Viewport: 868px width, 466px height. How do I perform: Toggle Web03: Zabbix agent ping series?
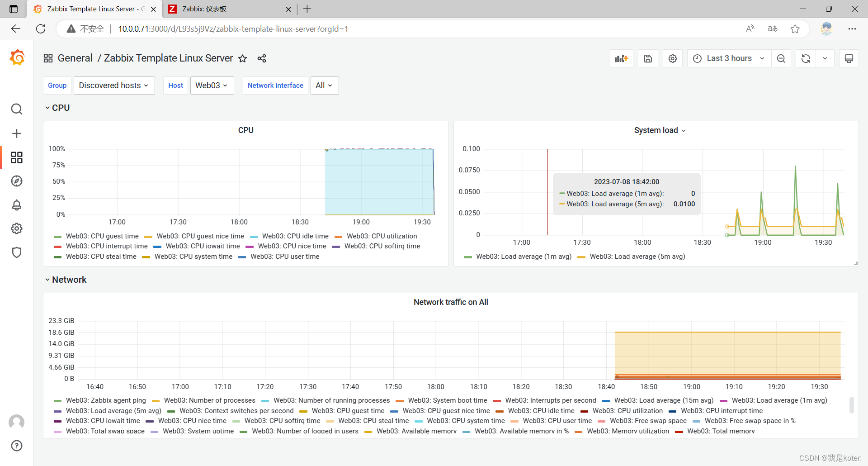pyautogui.click(x=106, y=400)
